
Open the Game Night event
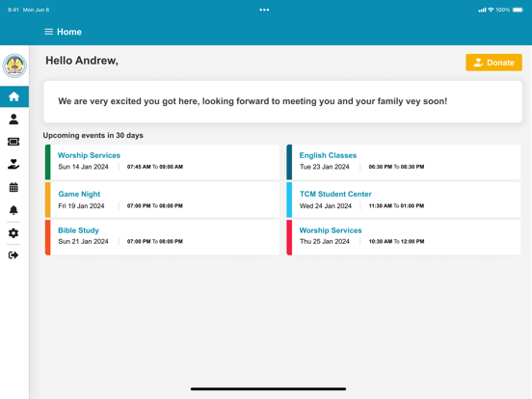(x=162, y=199)
